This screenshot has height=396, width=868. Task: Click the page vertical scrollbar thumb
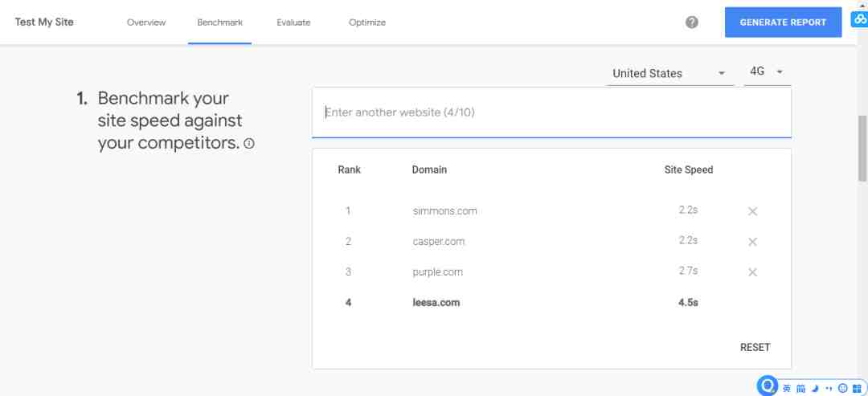point(862,148)
